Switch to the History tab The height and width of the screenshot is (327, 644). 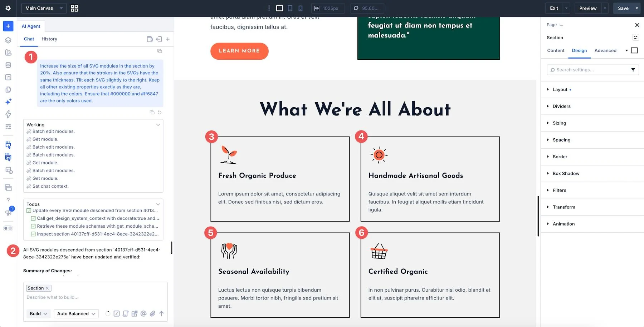click(49, 39)
